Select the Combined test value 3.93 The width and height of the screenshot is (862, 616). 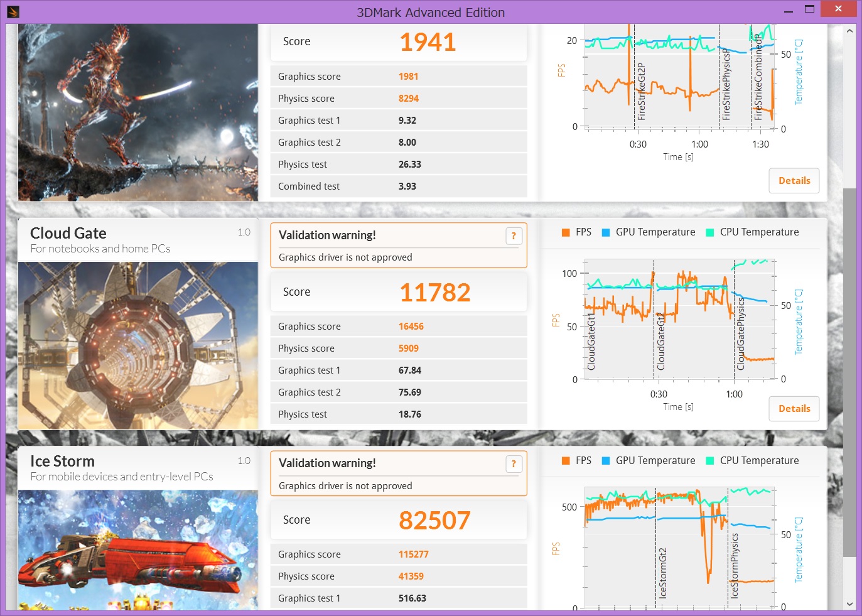pyautogui.click(x=407, y=186)
